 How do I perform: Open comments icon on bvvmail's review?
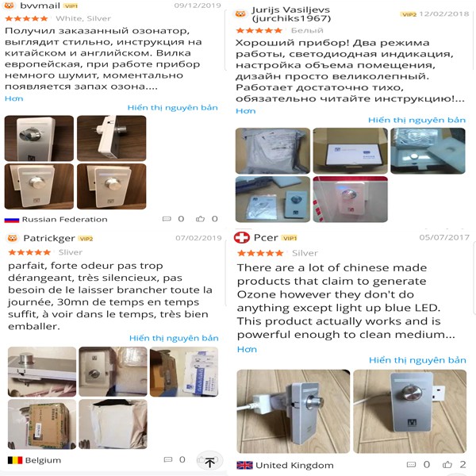(167, 219)
